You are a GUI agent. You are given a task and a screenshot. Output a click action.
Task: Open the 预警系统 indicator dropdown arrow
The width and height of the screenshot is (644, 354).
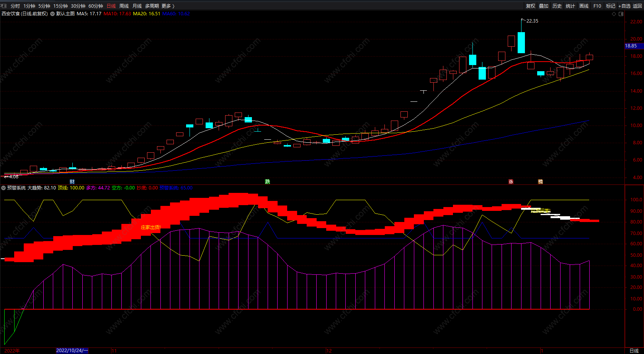(x=3, y=188)
